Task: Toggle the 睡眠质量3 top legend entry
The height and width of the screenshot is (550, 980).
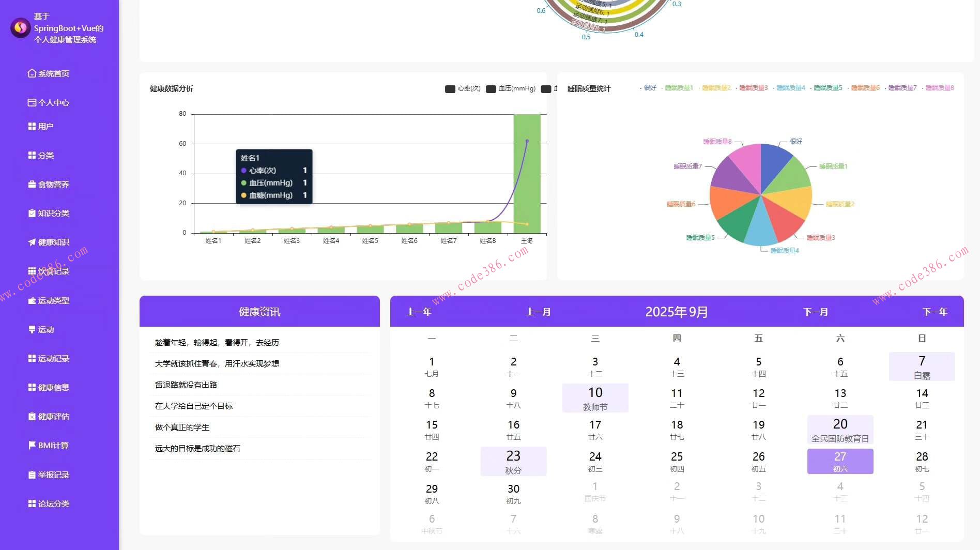Action: (752, 88)
